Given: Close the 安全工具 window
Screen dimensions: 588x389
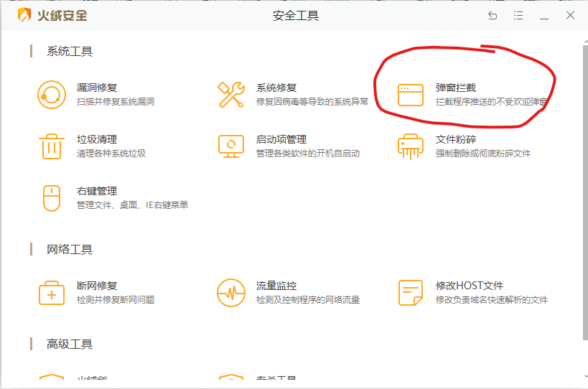Looking at the screenshot, I should click(x=570, y=15).
